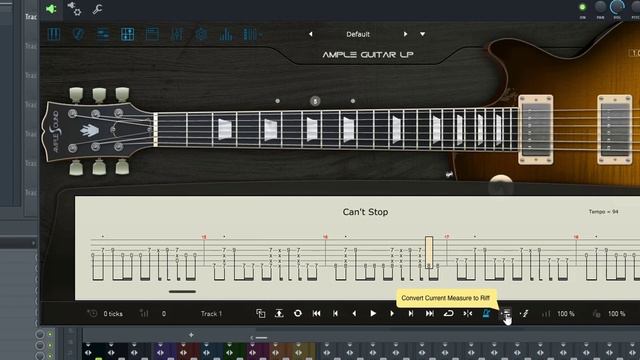This screenshot has height=360, width=640.
Task: Click the Can't Stop tab title
Action: (x=365, y=212)
